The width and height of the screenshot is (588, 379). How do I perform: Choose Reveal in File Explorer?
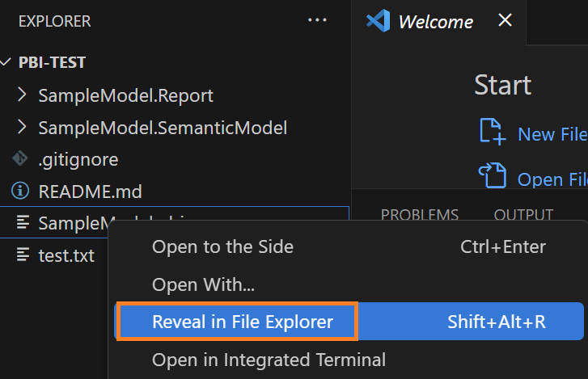[x=243, y=322]
